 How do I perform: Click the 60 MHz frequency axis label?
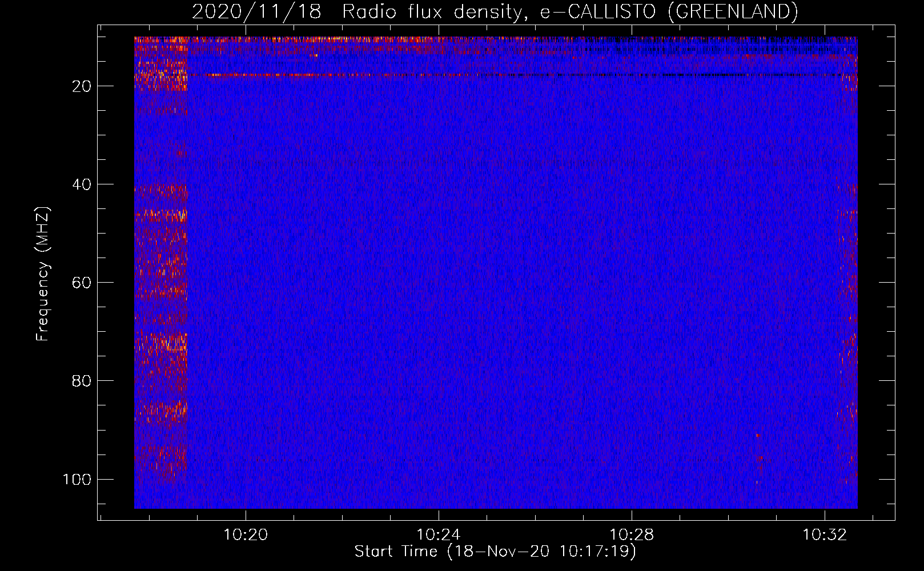coord(82,283)
